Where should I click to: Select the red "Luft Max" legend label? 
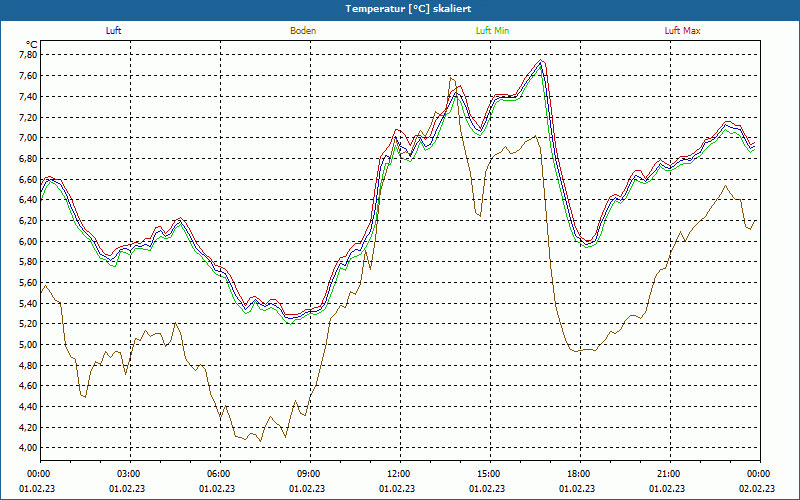682,31
